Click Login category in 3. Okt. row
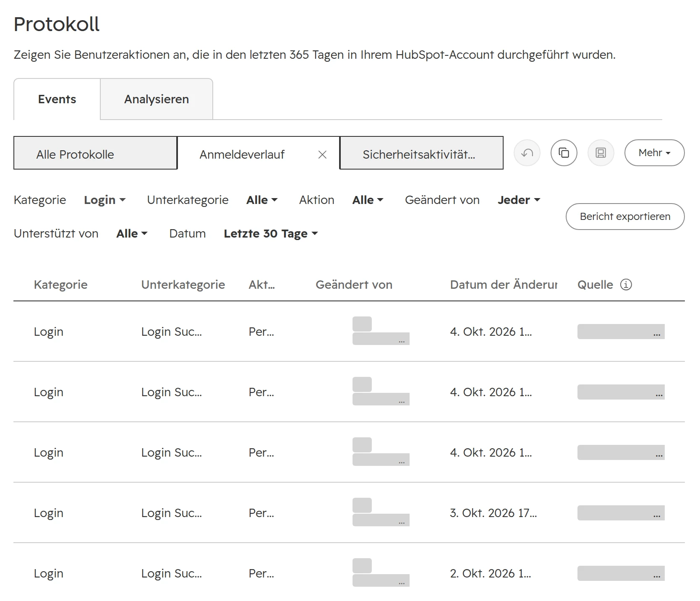The width and height of the screenshot is (700, 601). pos(48,513)
